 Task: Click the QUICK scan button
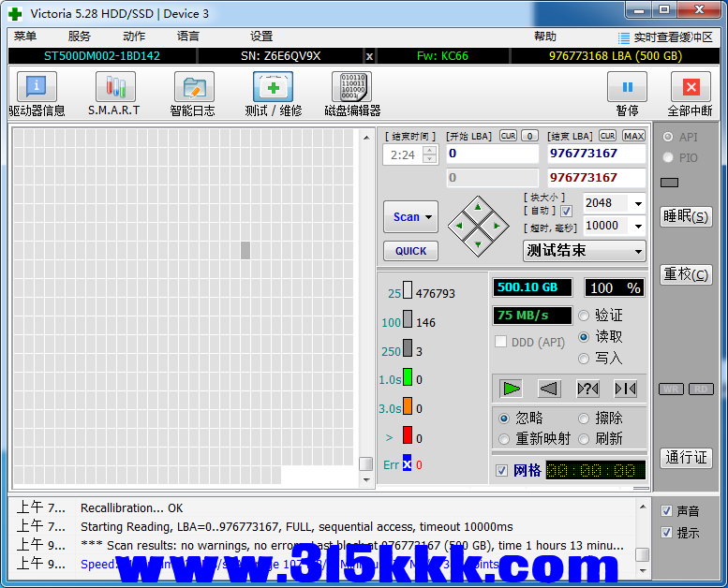(x=410, y=251)
